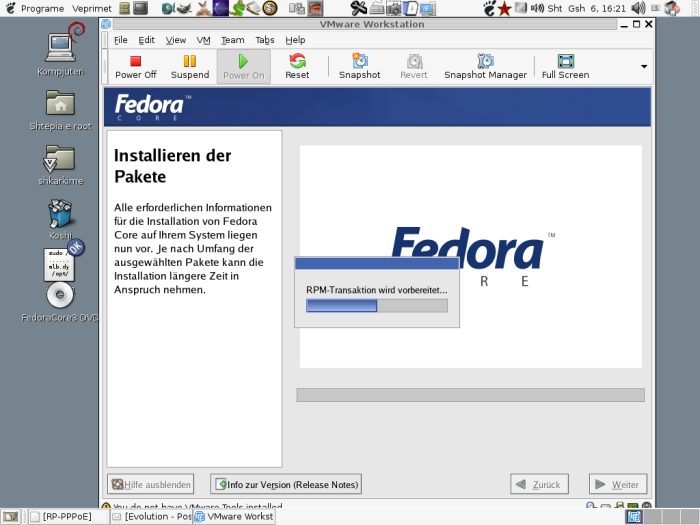The image size is (700, 525).
Task: Switch to the second workspace in pager
Action: pyautogui.click(x=653, y=517)
